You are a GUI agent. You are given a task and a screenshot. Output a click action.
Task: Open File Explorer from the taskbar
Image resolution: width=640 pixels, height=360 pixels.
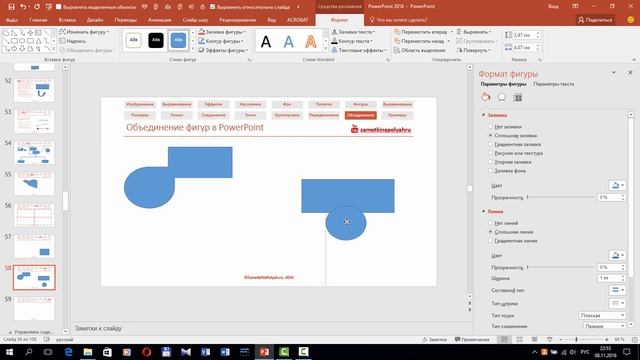(x=88, y=352)
